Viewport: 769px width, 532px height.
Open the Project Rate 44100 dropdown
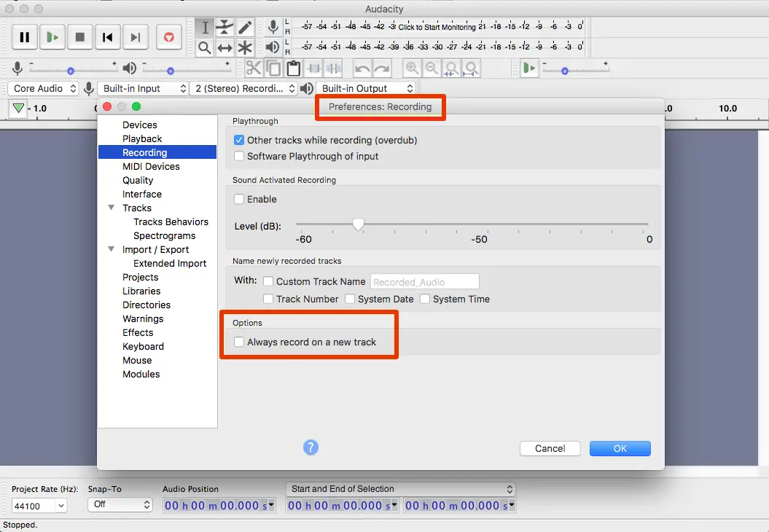pyautogui.click(x=39, y=505)
